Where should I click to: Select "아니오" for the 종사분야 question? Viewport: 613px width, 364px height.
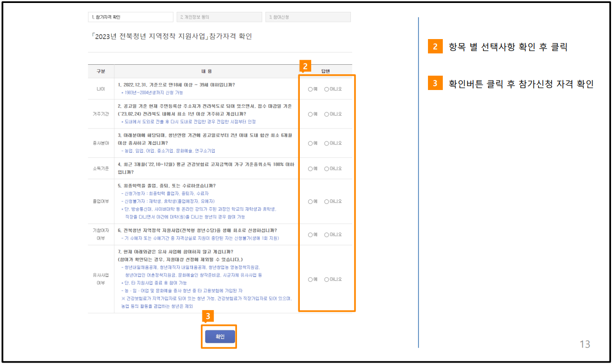[x=327, y=143]
